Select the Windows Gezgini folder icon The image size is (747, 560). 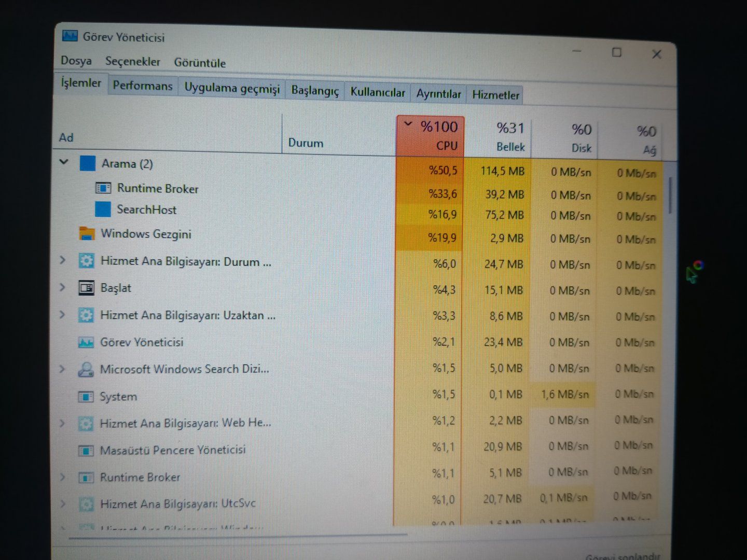pos(87,233)
